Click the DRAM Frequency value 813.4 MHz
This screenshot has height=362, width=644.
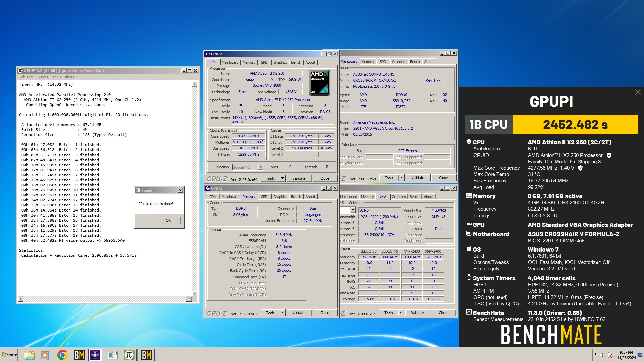coord(284,235)
